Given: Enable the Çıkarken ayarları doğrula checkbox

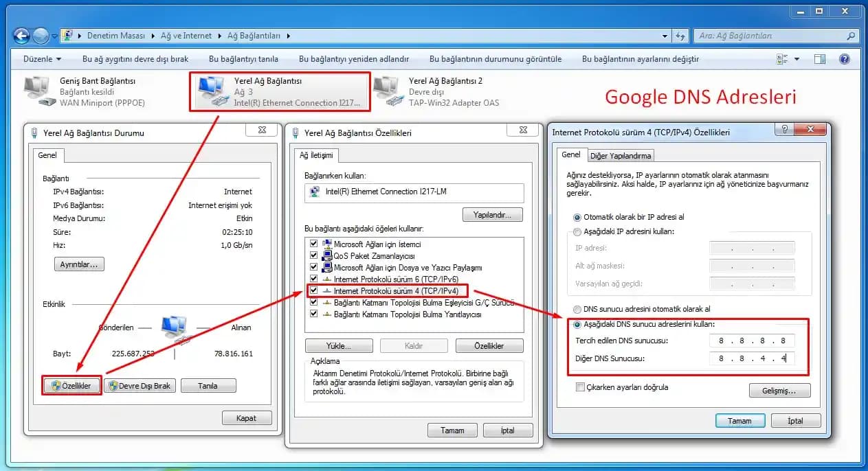Looking at the screenshot, I should (x=581, y=387).
